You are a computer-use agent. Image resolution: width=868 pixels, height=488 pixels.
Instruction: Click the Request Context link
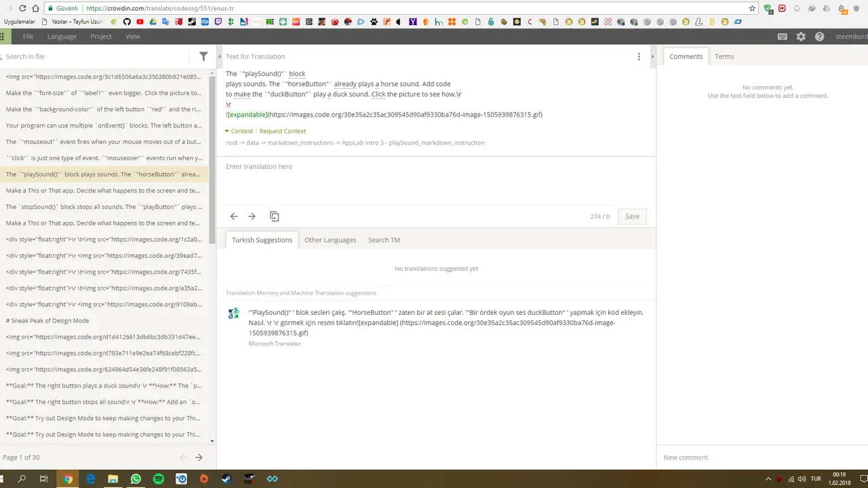click(282, 131)
